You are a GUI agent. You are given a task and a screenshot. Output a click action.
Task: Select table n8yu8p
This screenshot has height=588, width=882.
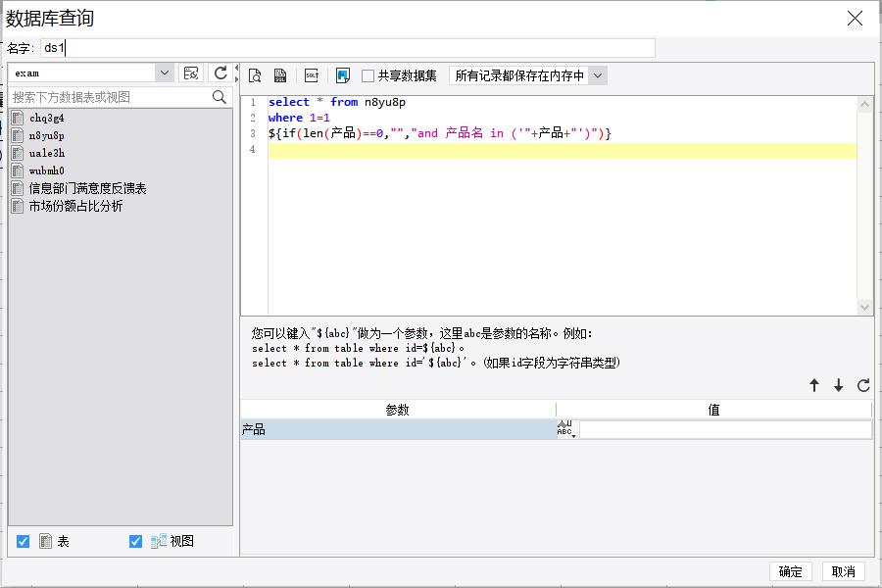[47, 135]
